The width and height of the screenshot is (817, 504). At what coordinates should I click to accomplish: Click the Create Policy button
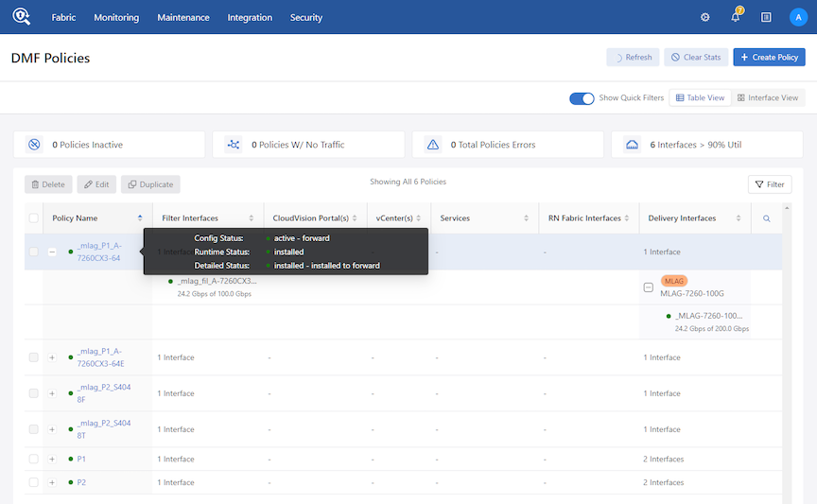pos(769,58)
